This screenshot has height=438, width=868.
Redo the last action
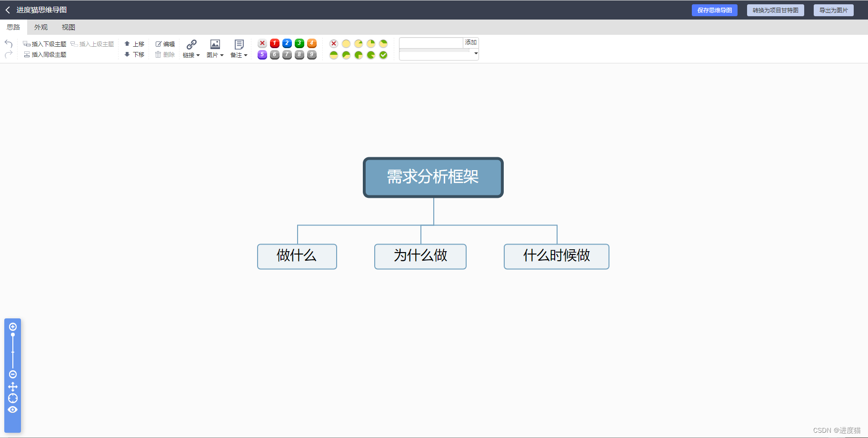[9, 55]
